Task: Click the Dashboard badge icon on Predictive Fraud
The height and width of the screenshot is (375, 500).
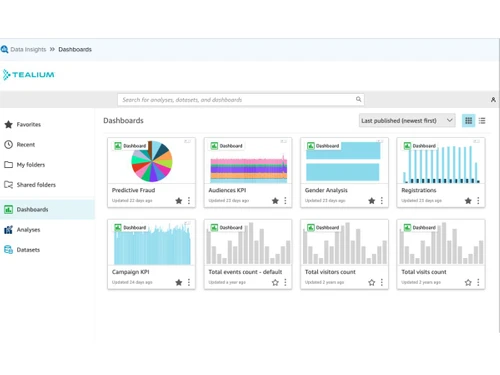Action: (118, 146)
